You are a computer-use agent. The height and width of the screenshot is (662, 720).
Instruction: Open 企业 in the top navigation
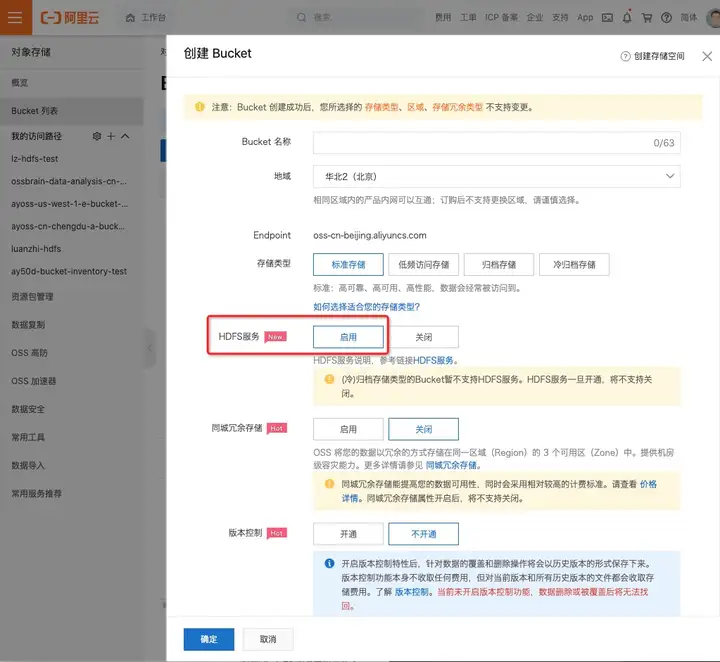(534, 17)
